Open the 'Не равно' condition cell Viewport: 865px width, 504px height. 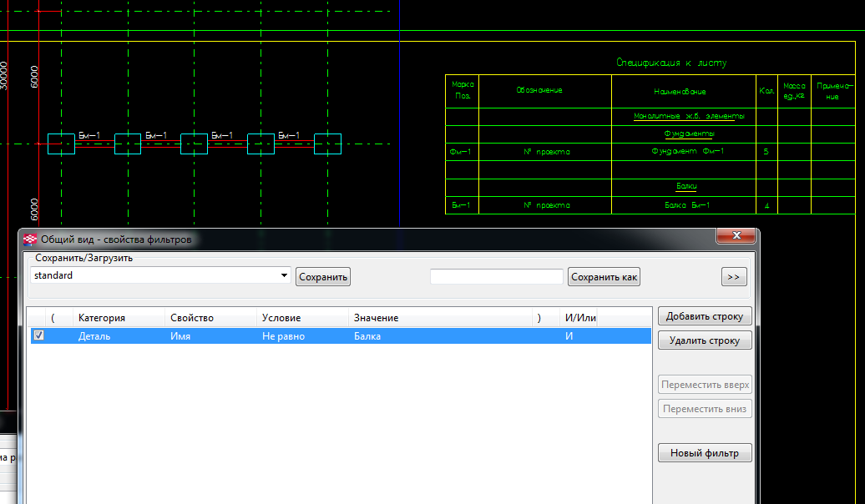(x=283, y=336)
